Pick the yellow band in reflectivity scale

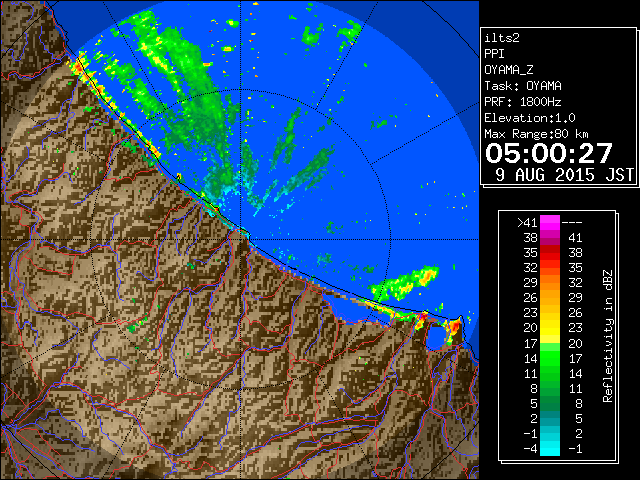tap(550, 328)
